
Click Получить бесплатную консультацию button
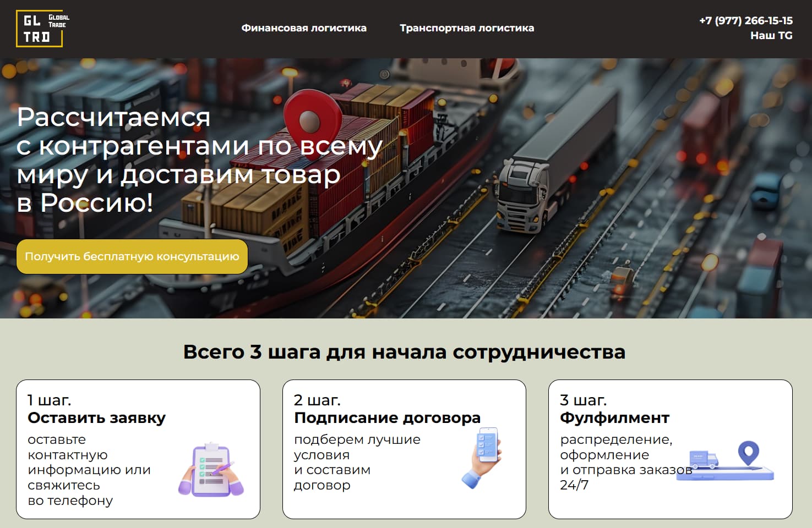point(132,256)
